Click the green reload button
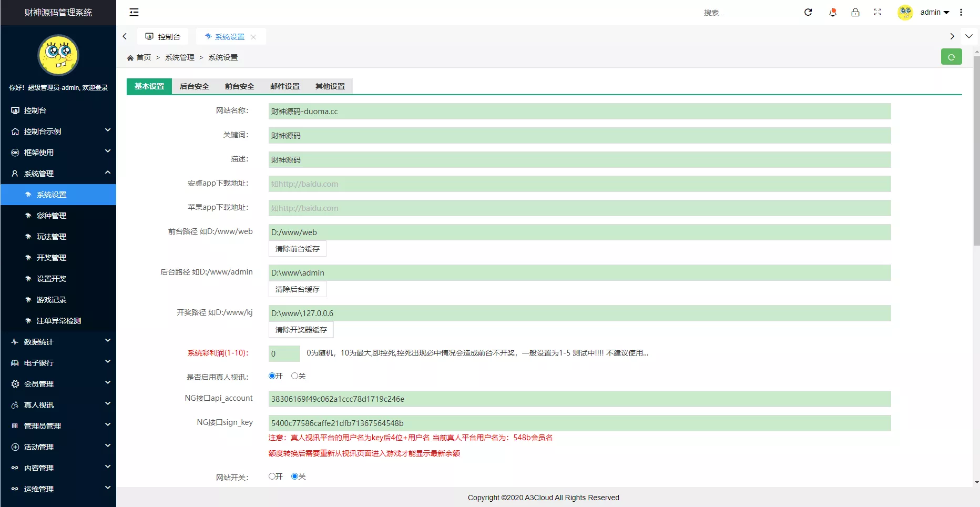The width and height of the screenshot is (980, 507). point(951,57)
